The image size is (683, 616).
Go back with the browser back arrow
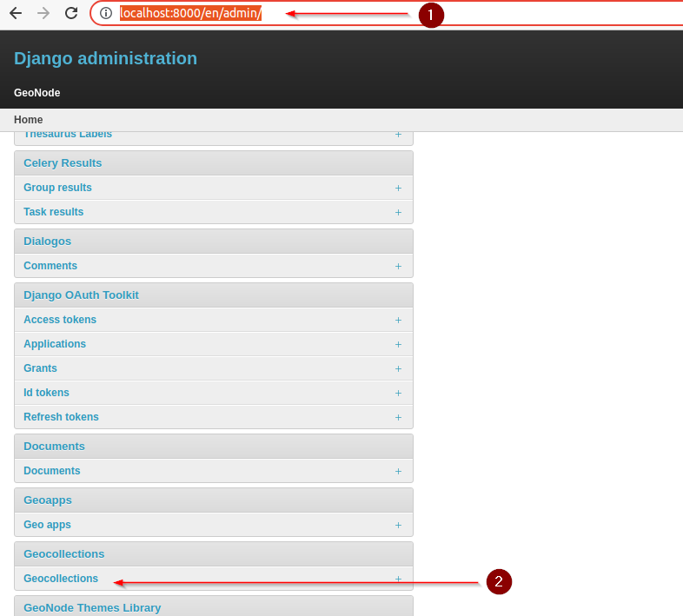(16, 13)
